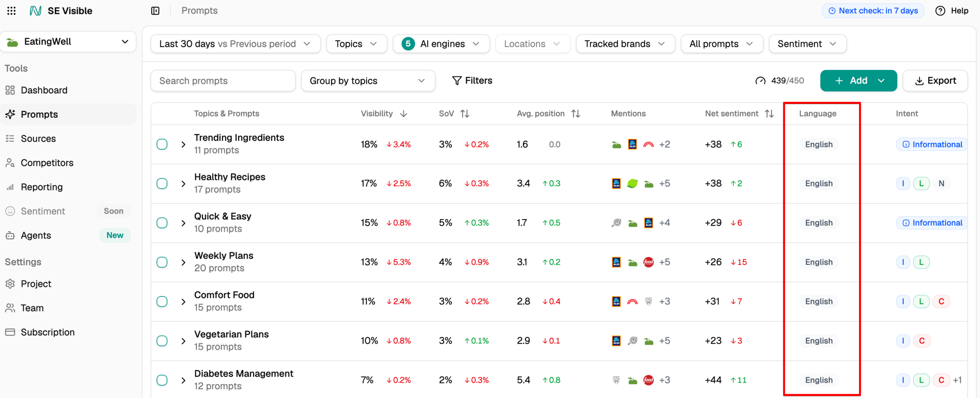Open Team settings in the sidebar
This screenshot has height=398, width=980.
(x=68, y=308)
